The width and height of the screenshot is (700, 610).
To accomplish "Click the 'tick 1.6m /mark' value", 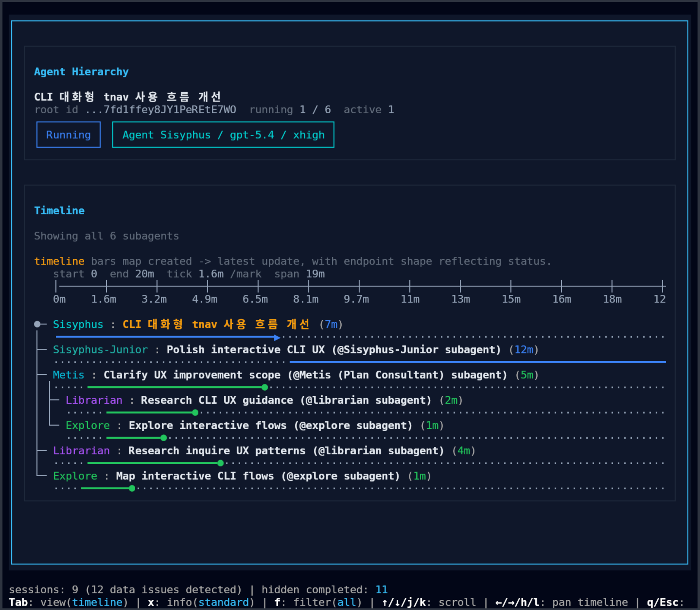I will (214, 274).
